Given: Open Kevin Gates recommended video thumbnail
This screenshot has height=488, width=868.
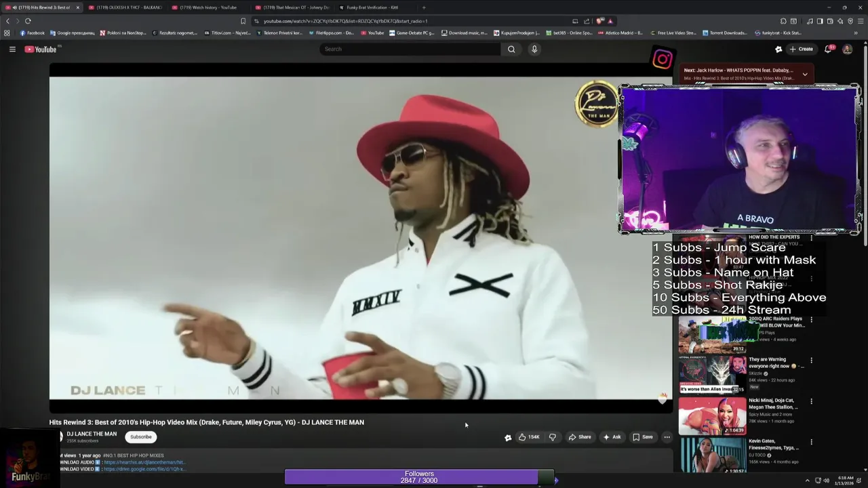Looking at the screenshot, I should pyautogui.click(x=712, y=455).
